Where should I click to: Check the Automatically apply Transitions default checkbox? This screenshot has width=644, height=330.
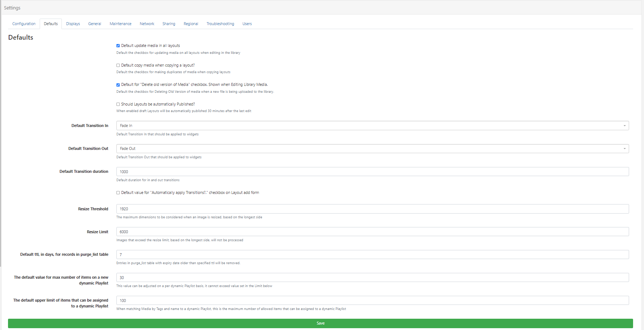118,193
